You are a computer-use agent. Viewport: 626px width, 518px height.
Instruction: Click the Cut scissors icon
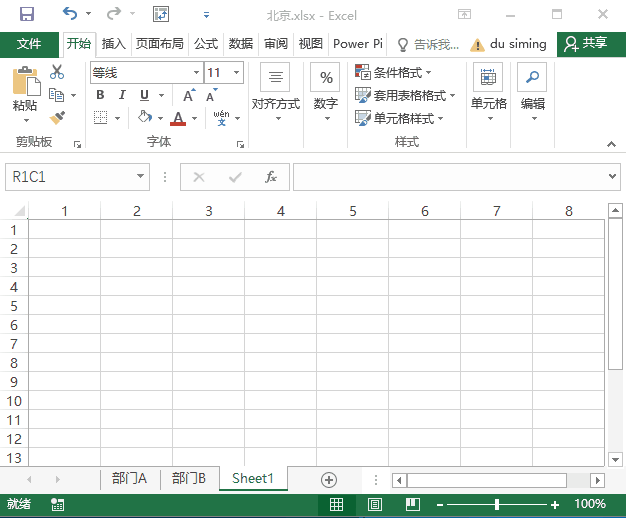[x=57, y=72]
